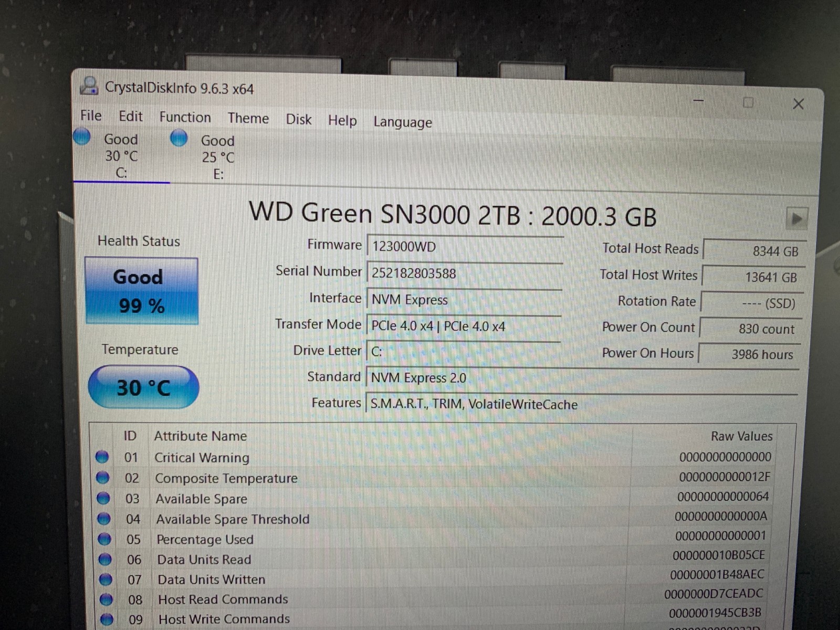This screenshot has width=840, height=630.
Task: Click the CrystalDiskInfo app icon in title bar
Action: (89, 86)
